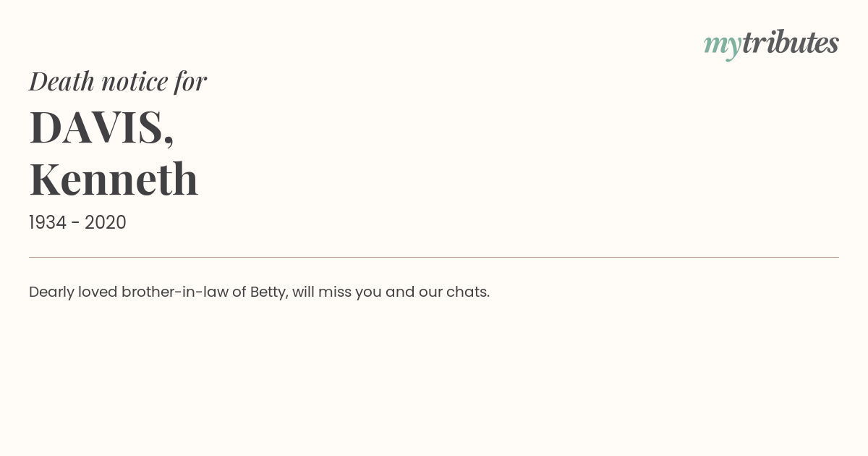This screenshot has width=868, height=456.
Task: Click the surname "DAVIS,"
Action: click(102, 127)
